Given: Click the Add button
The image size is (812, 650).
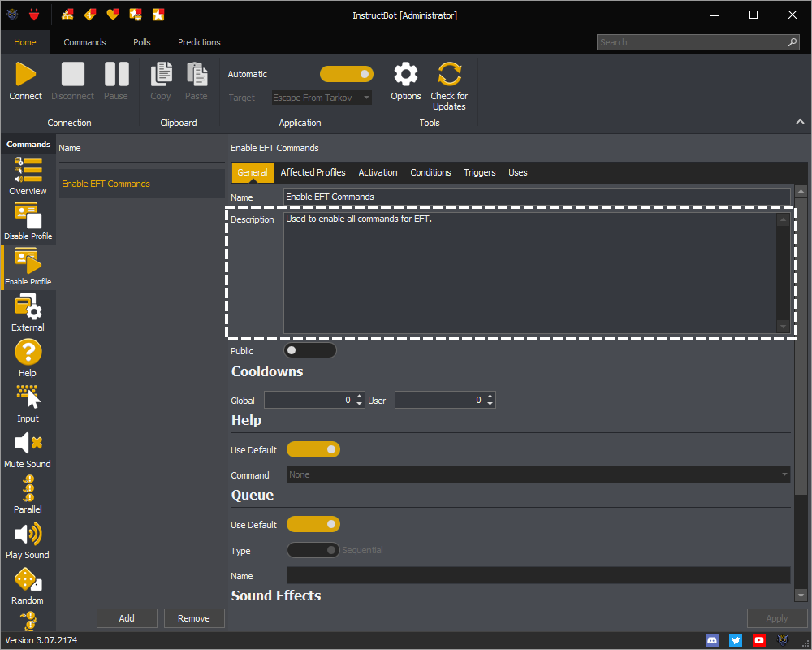Looking at the screenshot, I should tap(127, 618).
